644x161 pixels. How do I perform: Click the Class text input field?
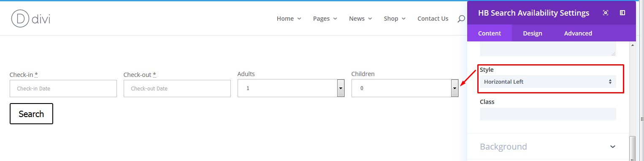click(x=548, y=114)
